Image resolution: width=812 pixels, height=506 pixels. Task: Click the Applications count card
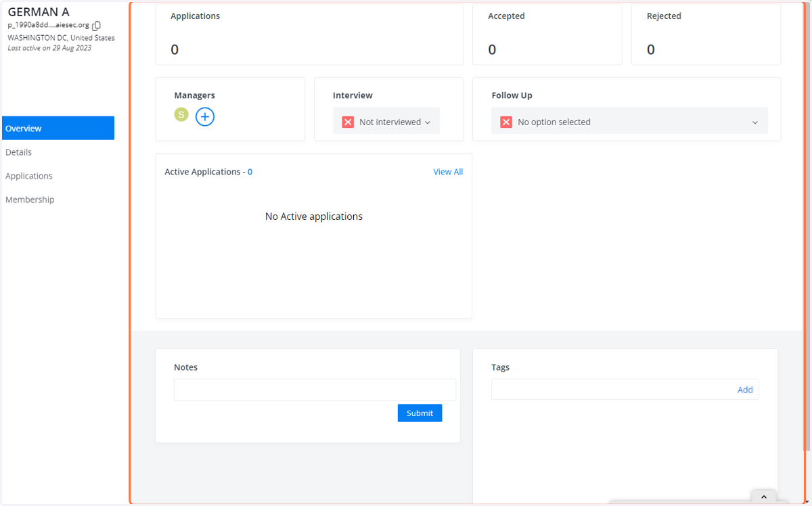pos(309,34)
